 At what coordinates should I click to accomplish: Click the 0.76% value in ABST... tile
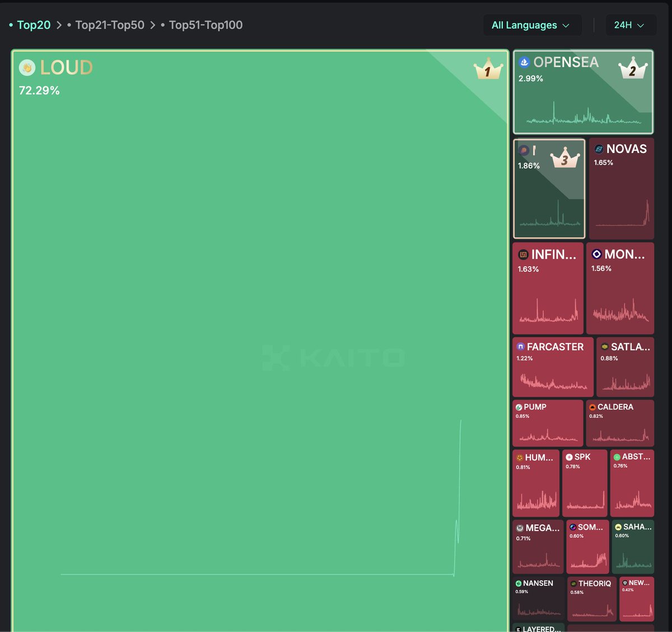pyautogui.click(x=620, y=466)
